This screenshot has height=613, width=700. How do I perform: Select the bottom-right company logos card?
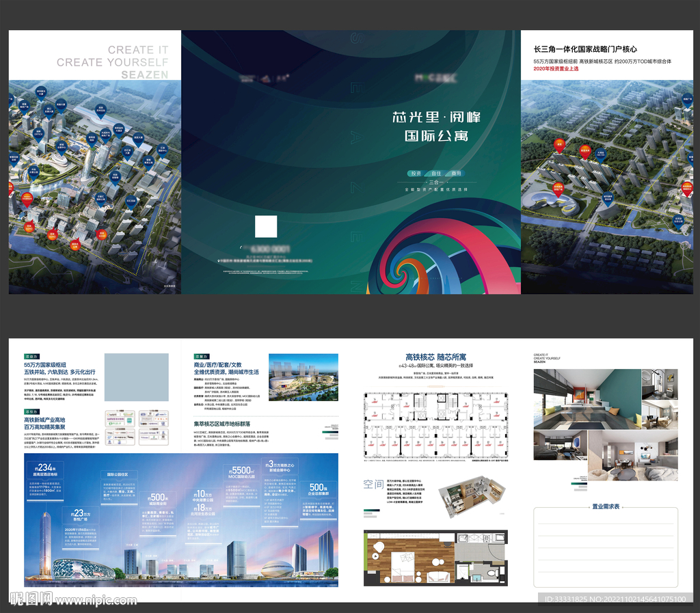154,437
